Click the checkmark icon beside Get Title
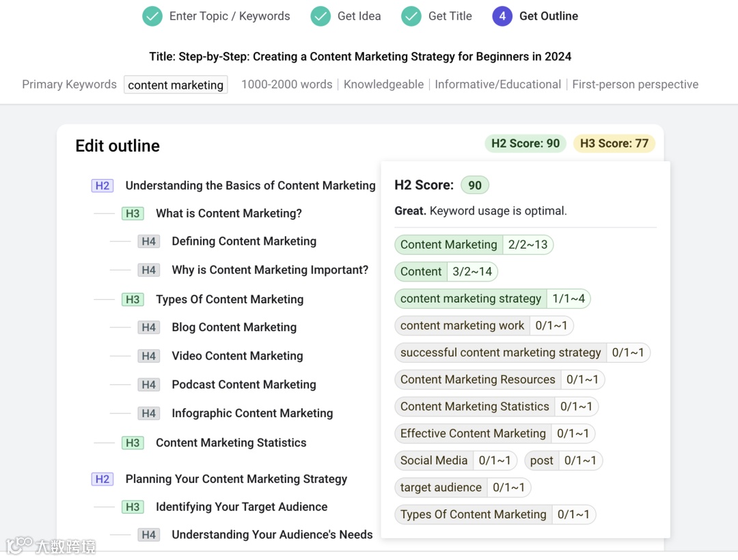This screenshot has width=738, height=560. pos(411,16)
